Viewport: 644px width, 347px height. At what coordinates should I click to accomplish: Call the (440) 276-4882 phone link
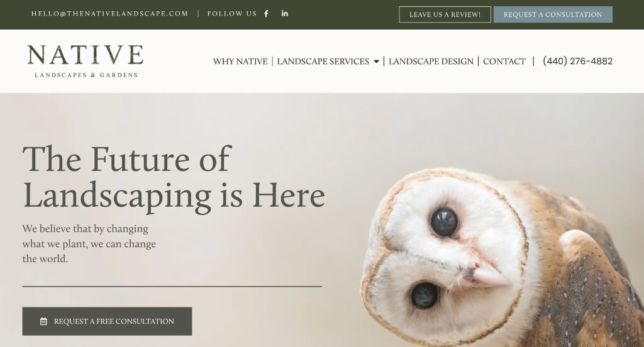pos(577,61)
